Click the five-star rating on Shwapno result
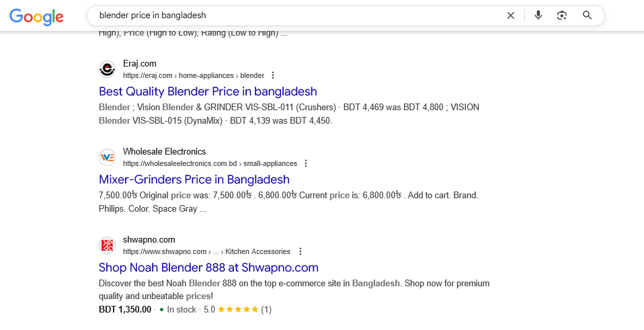644x330 pixels. (237, 310)
